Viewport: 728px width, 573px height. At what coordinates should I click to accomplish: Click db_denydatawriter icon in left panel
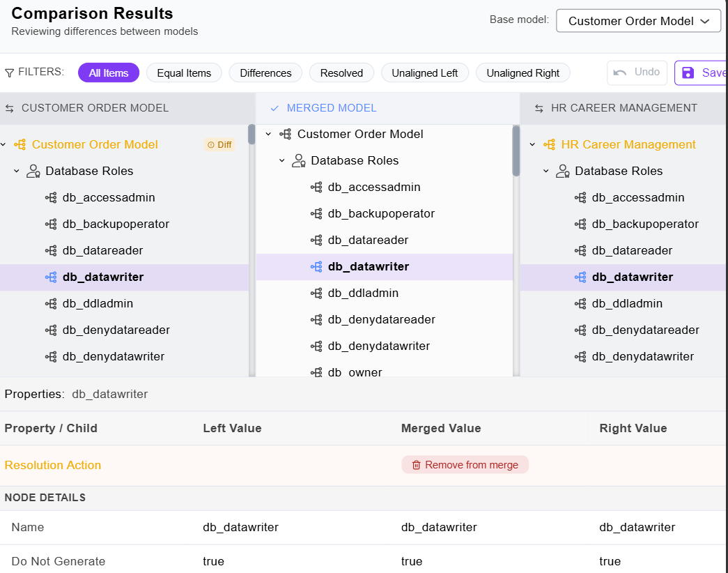click(51, 356)
